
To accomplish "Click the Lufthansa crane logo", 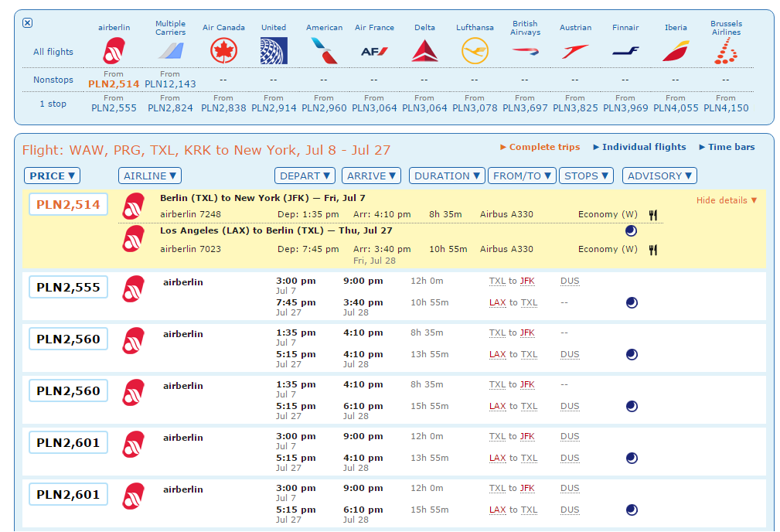I will 475,51.
